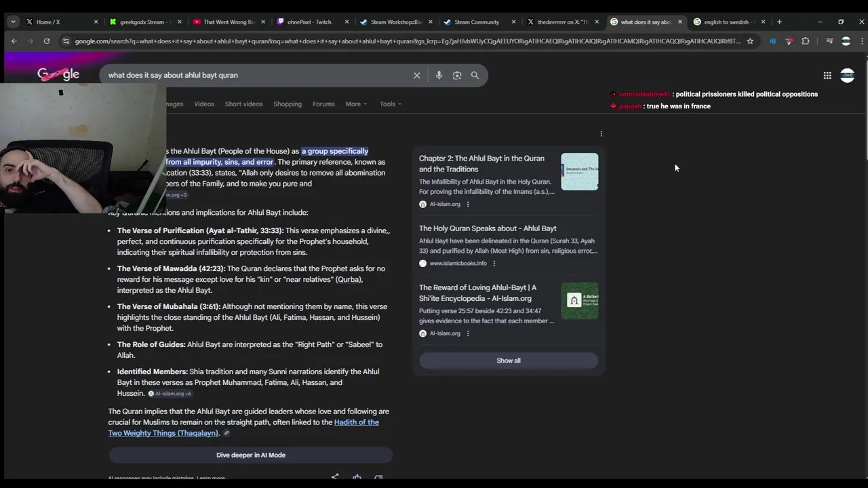Viewport: 868px width, 488px height.
Task: Click the Al-Islam.org +6 source chip
Action: point(170,394)
